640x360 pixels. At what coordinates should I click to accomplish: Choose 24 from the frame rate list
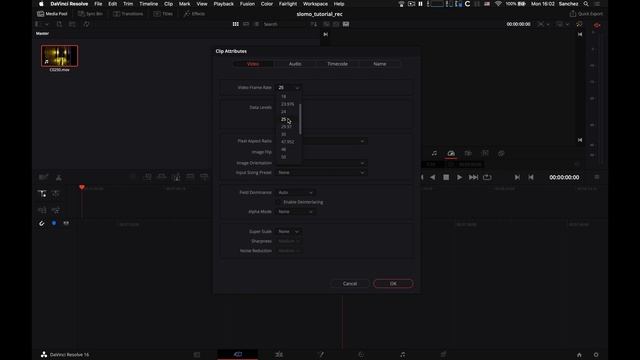(284, 112)
